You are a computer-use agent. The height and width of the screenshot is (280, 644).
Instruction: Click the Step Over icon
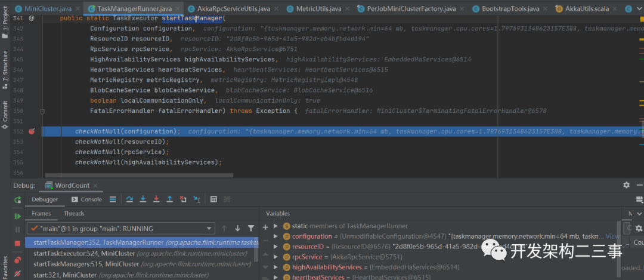(129, 199)
